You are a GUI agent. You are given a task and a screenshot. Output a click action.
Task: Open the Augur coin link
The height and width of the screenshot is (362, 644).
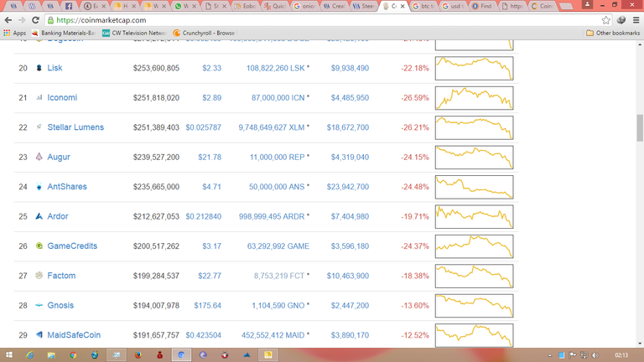59,157
